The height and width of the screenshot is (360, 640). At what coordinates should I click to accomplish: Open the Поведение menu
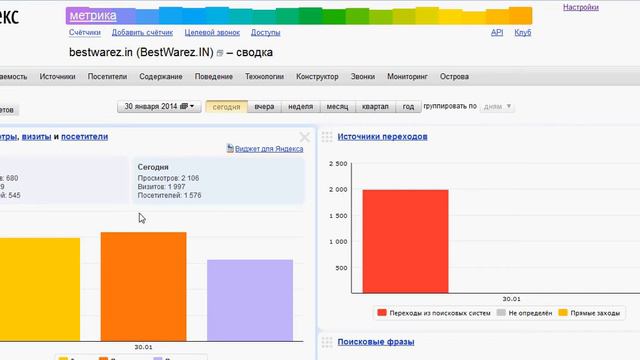pos(213,76)
